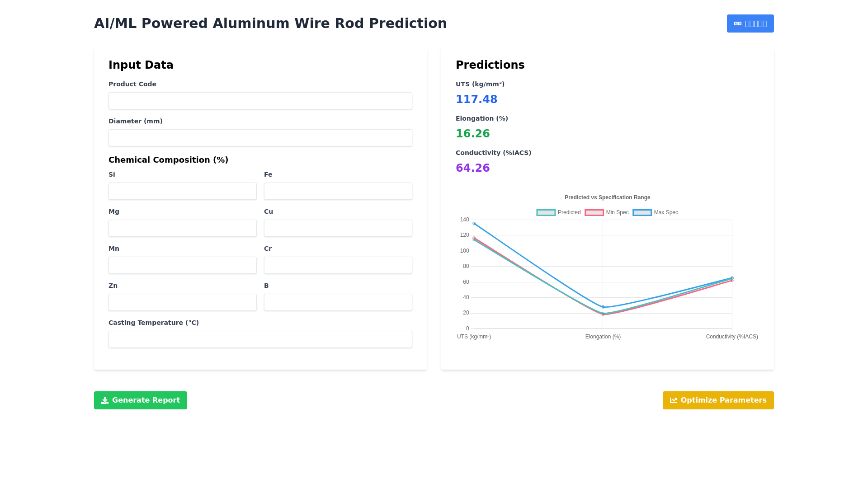This screenshot has height=488, width=868.
Task: Click the Si composition field
Action: [x=183, y=191]
